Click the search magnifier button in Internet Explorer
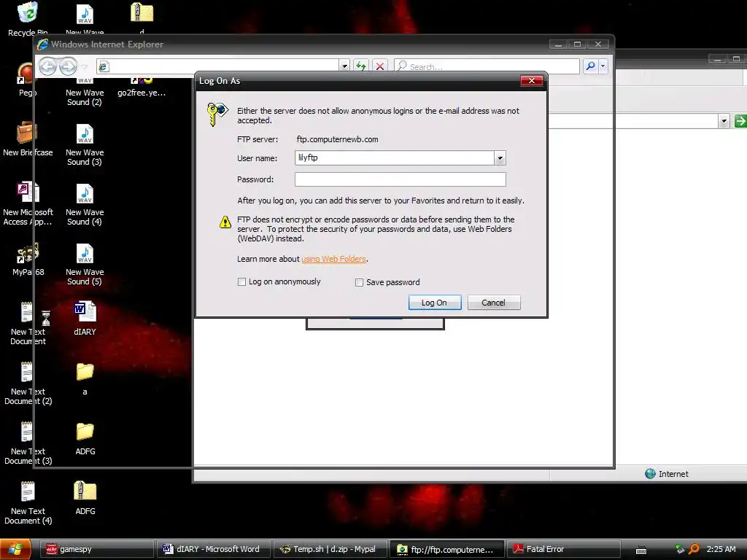 pyautogui.click(x=590, y=66)
